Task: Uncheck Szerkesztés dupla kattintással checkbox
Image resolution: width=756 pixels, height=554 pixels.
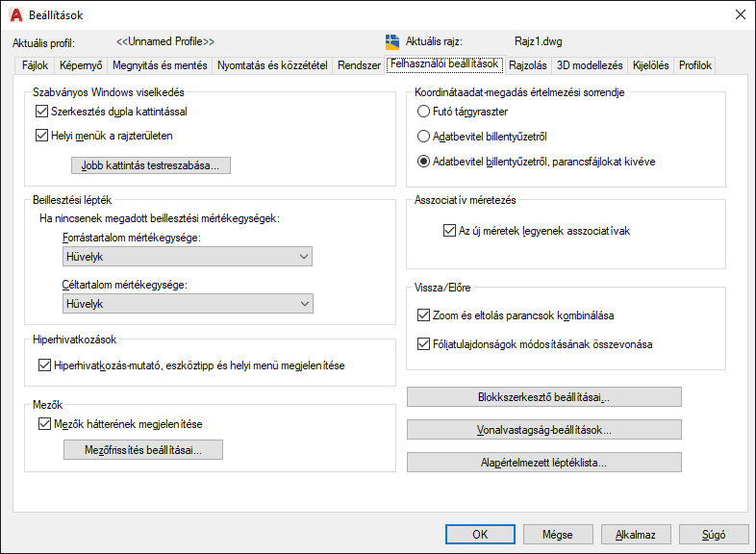Action: (x=41, y=112)
